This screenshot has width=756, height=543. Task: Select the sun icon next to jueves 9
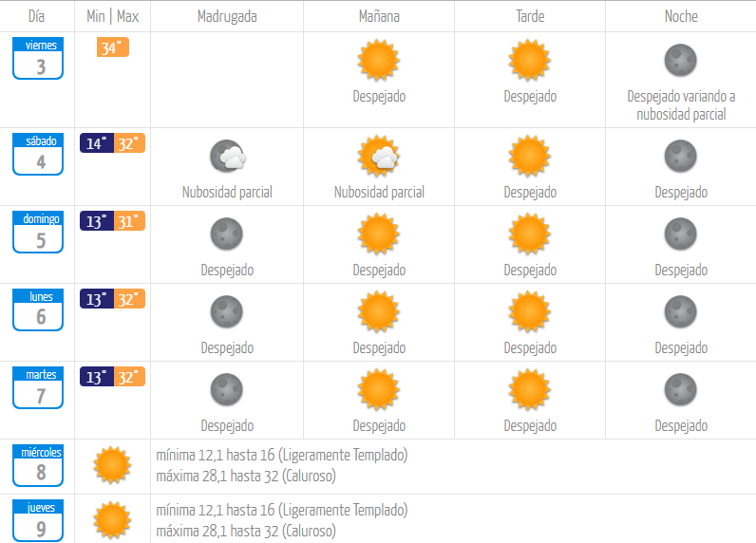pyautogui.click(x=112, y=520)
